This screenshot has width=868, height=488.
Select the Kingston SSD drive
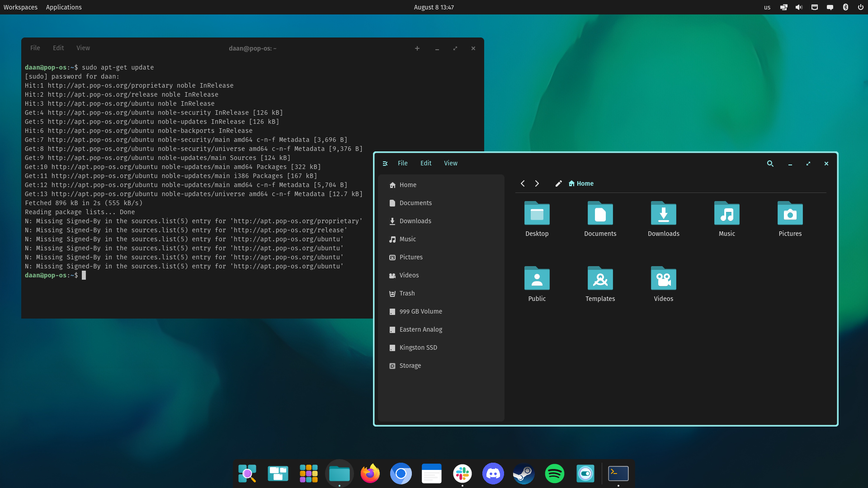click(418, 347)
